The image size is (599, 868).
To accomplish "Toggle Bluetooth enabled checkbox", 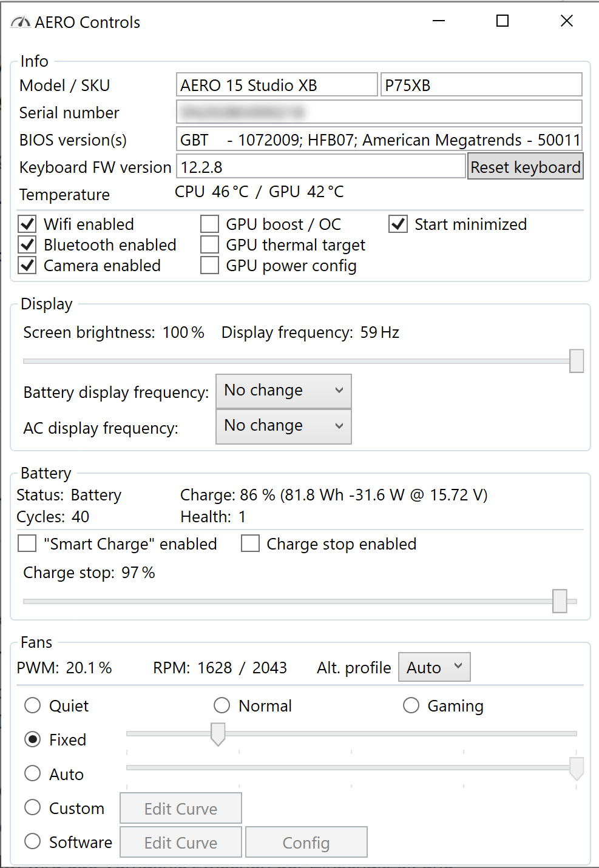I will point(27,244).
